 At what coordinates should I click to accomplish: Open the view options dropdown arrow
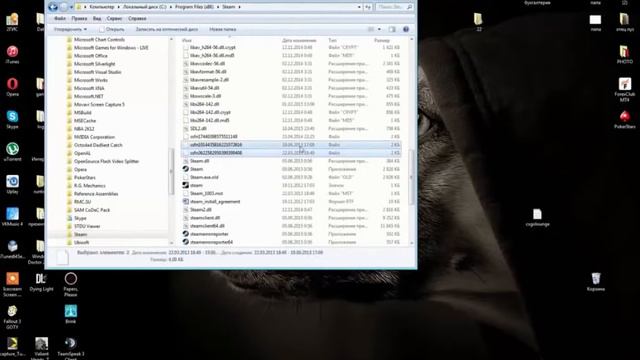379,29
